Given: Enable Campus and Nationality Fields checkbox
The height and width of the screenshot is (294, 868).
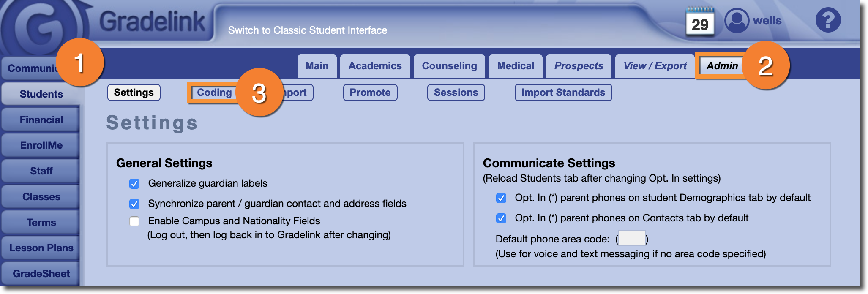Looking at the screenshot, I should (134, 221).
